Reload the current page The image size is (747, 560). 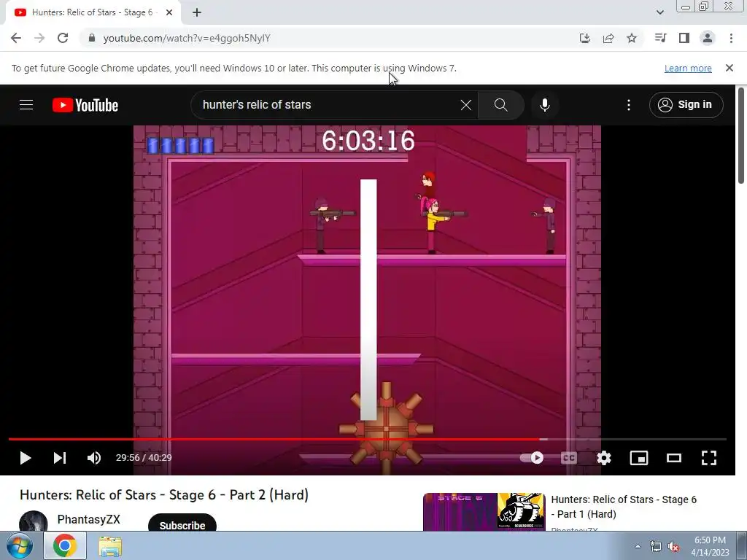click(63, 38)
